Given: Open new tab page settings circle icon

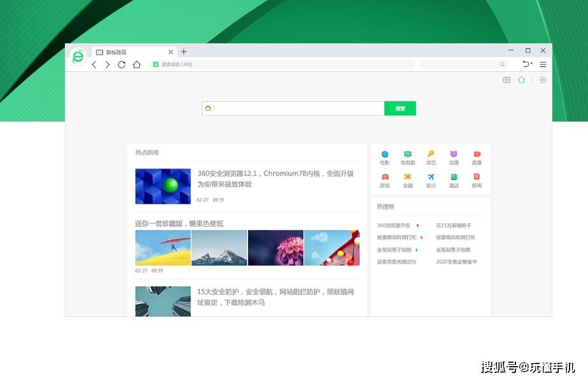Looking at the screenshot, I should click(543, 80).
